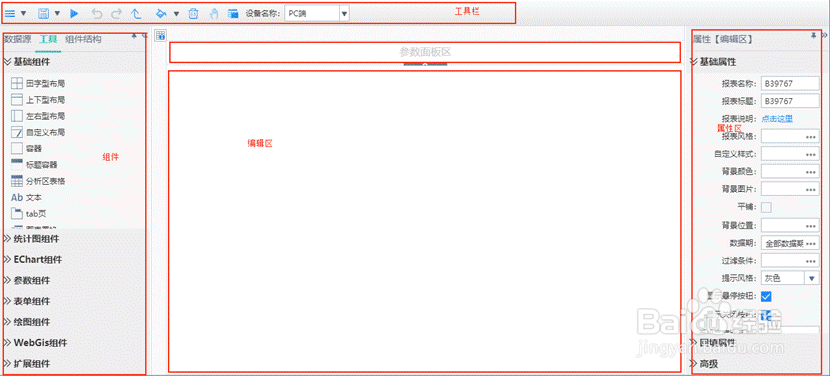Switch to the 数据源 tab
The image size is (830, 376).
click(x=17, y=39)
